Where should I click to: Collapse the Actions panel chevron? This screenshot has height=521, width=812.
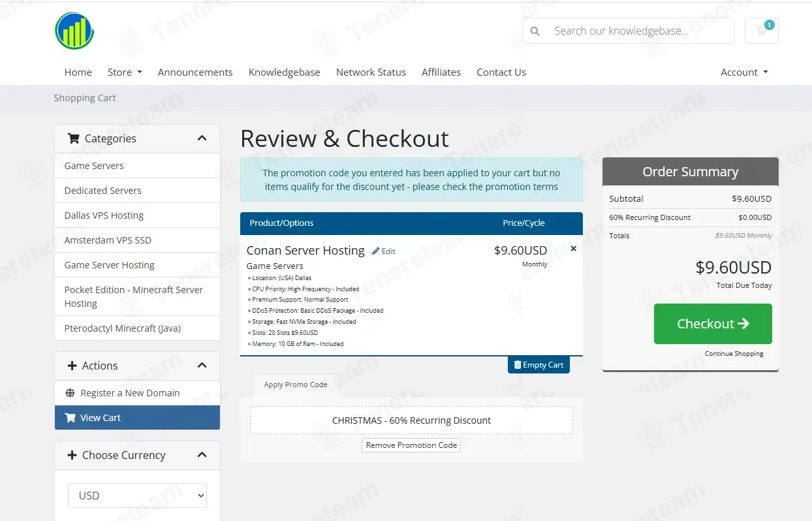tap(202, 366)
